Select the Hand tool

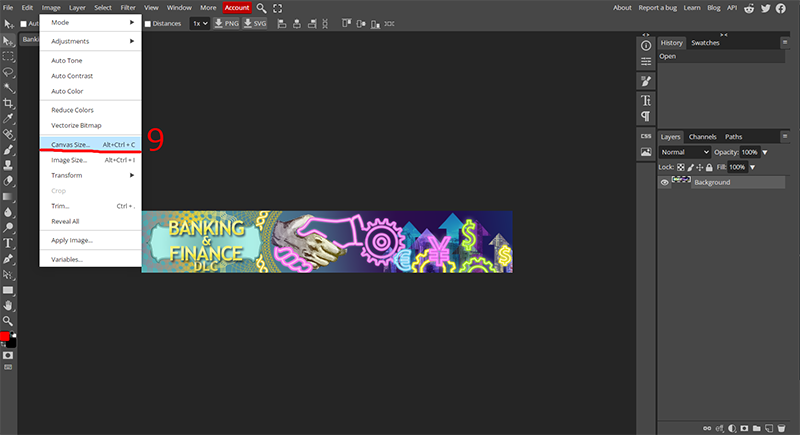(8, 305)
